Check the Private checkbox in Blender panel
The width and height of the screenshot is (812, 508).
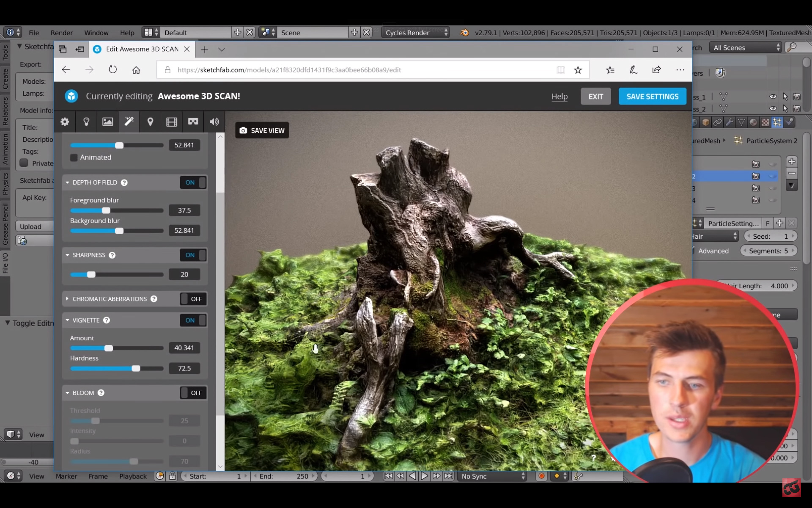(24, 163)
